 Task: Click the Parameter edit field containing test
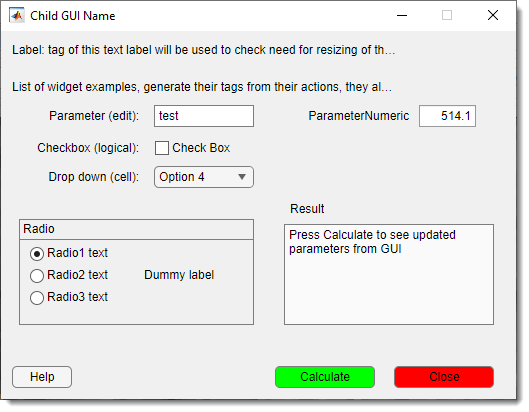pyautogui.click(x=204, y=116)
